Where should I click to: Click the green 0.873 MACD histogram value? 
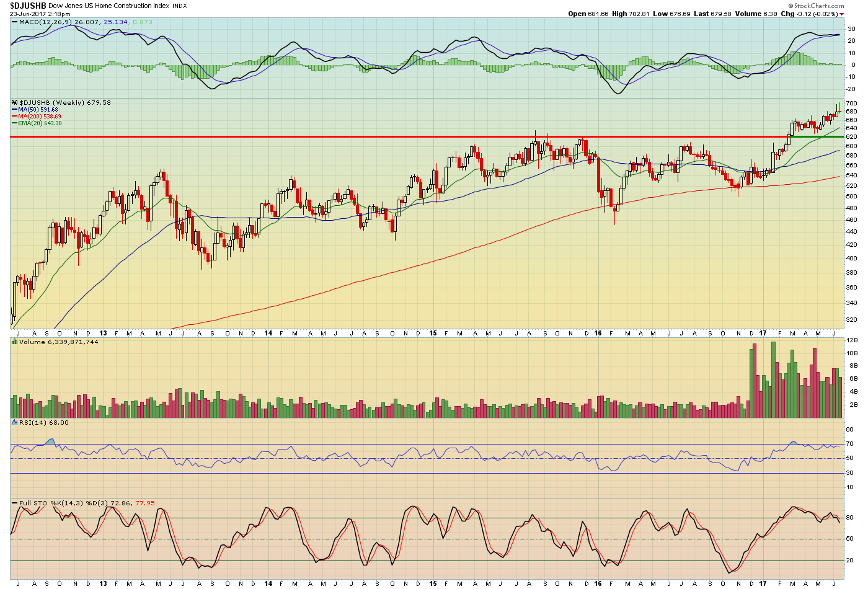pos(142,22)
